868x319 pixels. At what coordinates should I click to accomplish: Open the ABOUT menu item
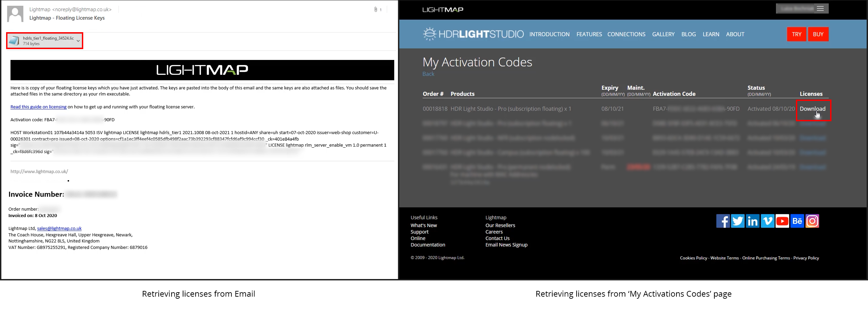(735, 34)
